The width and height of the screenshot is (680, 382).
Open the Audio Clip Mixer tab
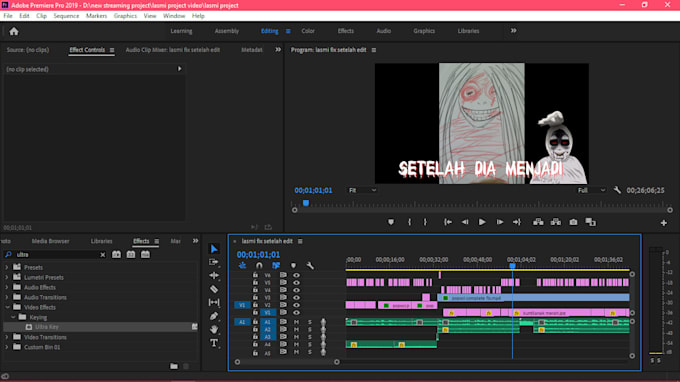point(173,50)
